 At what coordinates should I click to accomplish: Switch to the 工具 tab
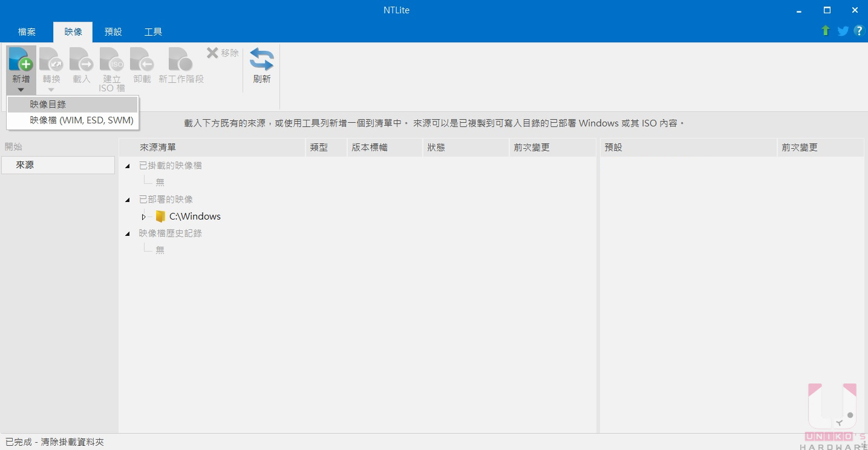(x=153, y=32)
